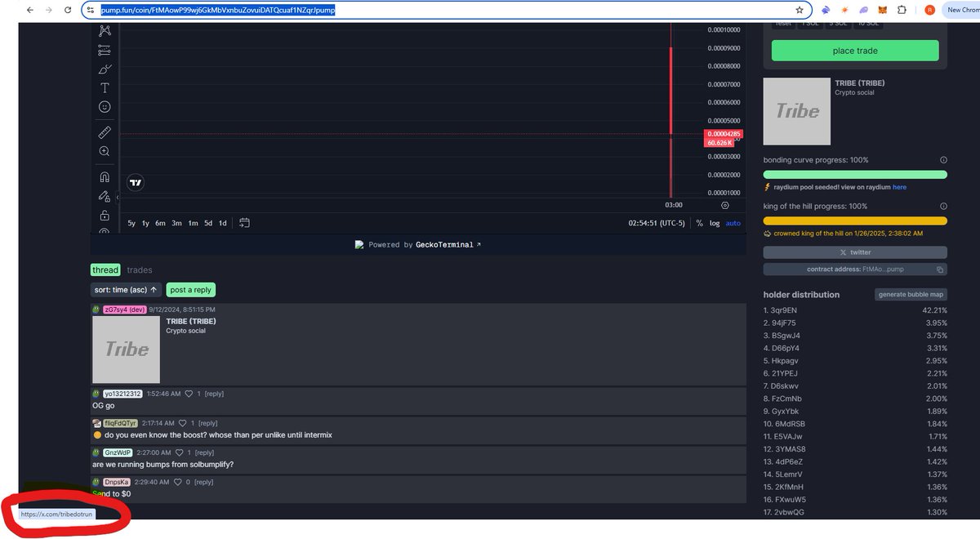Open the MetaMask fox extension
The width and height of the screenshot is (980, 539).
[x=881, y=10]
